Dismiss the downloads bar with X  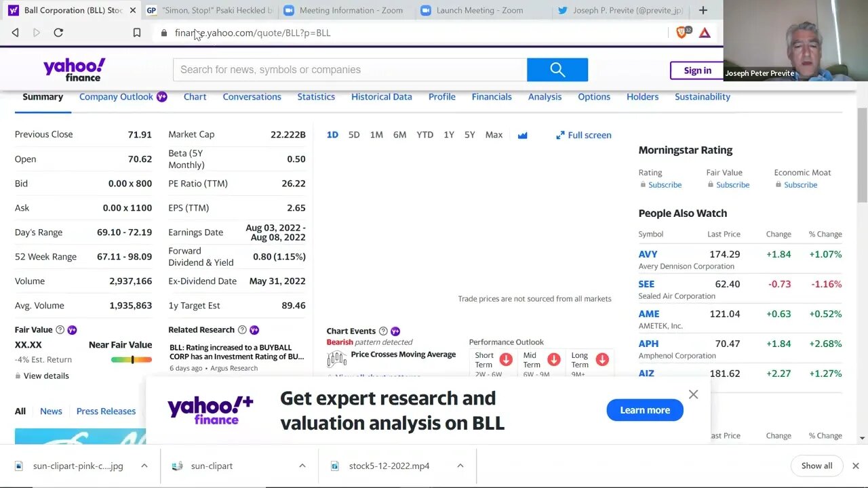pos(856,466)
